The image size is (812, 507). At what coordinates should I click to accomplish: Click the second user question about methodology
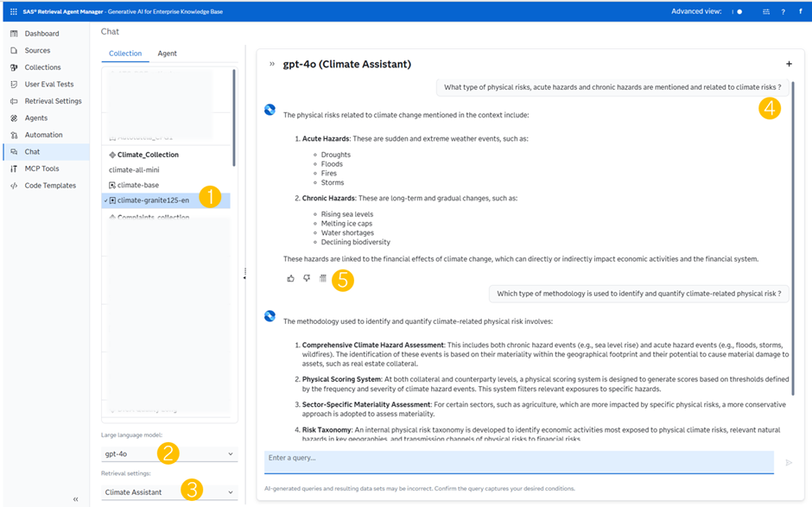pos(639,294)
